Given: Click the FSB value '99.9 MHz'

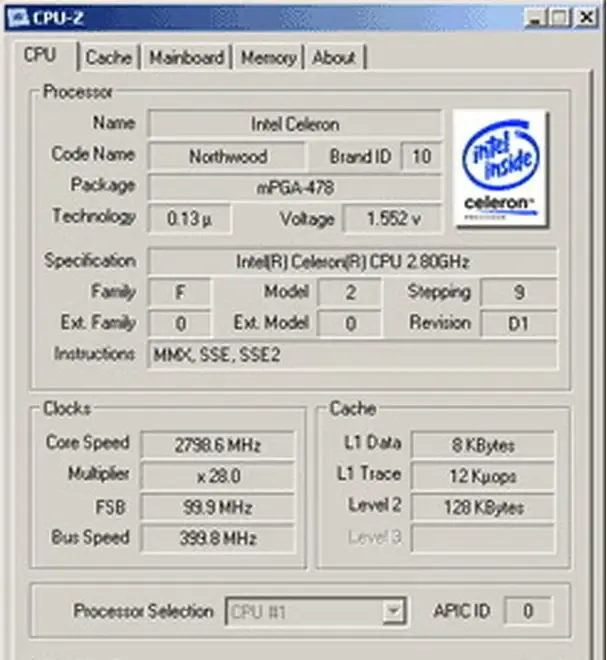Looking at the screenshot, I should 218,507.
